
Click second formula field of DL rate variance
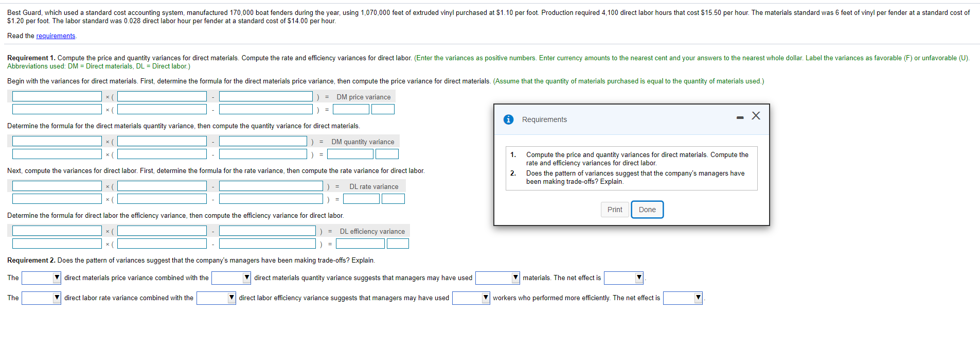[162, 186]
